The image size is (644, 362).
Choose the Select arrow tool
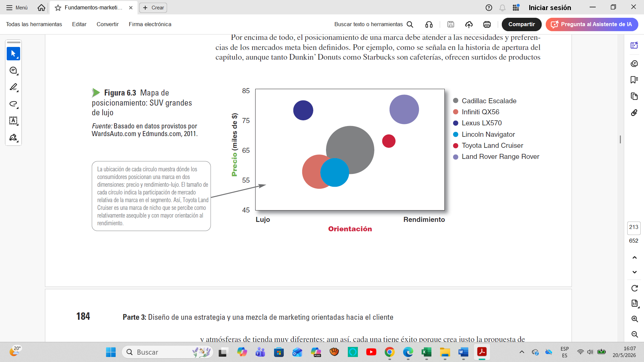coord(13,54)
